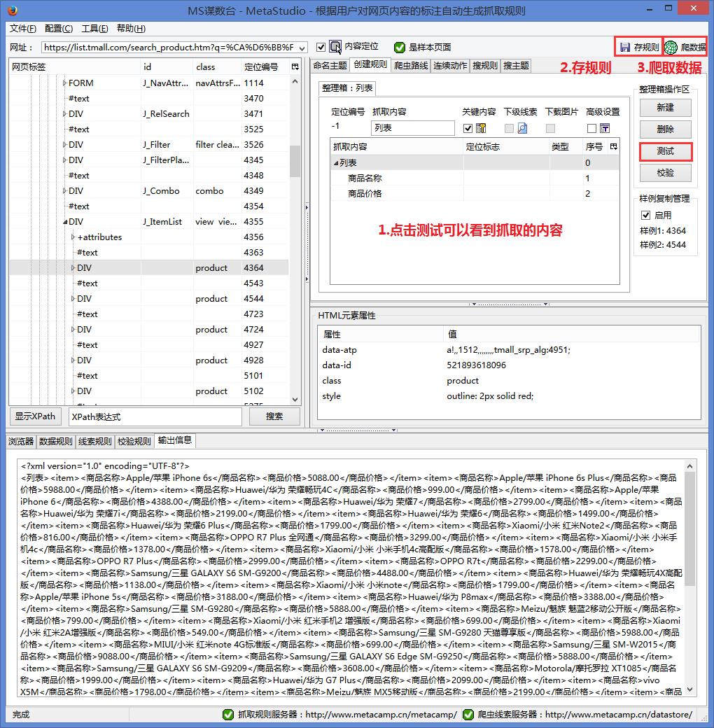Switch to the 数据规则 tab
The width and height of the screenshot is (714, 728).
point(56,441)
